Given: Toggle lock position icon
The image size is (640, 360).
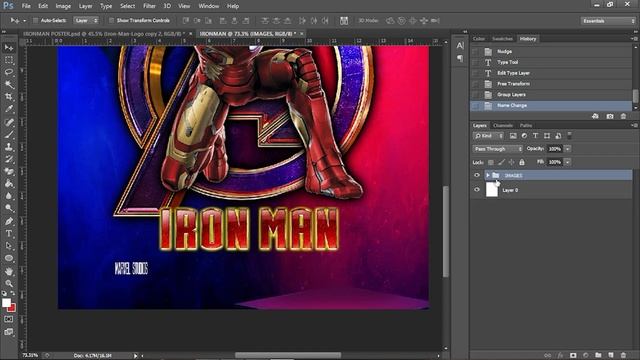Looking at the screenshot, I should coord(511,162).
